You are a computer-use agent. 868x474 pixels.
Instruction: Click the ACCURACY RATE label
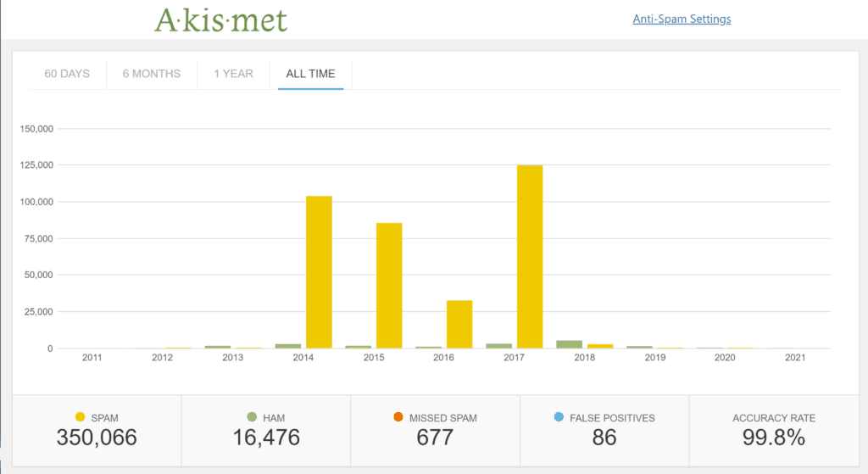774,418
